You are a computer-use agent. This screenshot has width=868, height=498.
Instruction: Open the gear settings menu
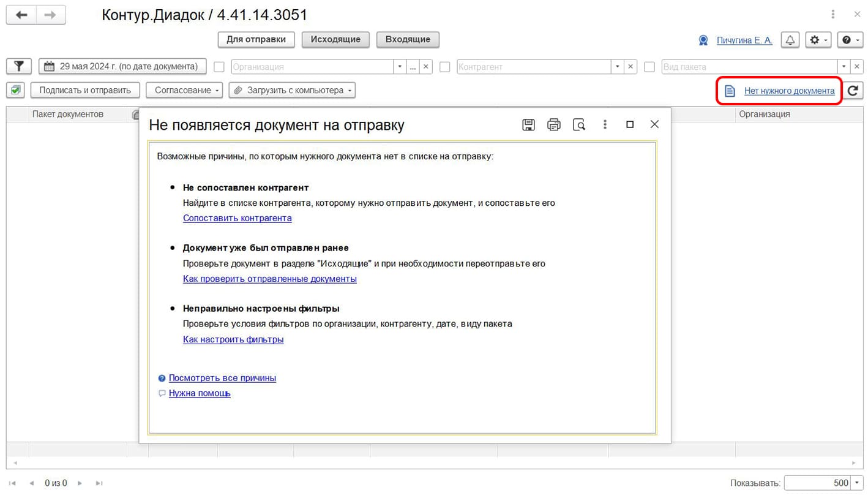(818, 40)
